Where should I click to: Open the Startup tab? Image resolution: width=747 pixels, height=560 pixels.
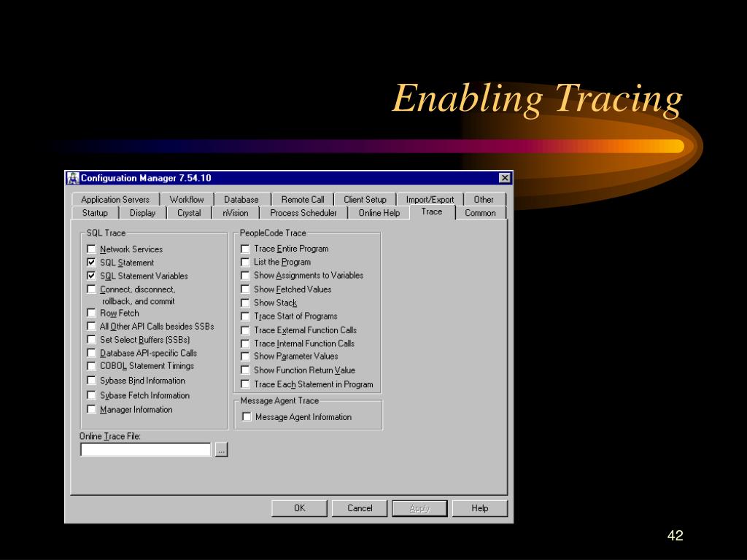click(x=96, y=213)
